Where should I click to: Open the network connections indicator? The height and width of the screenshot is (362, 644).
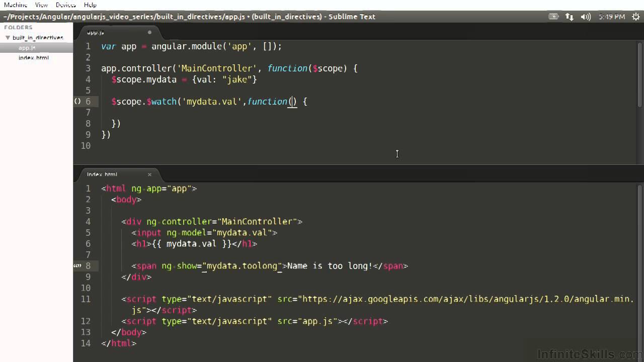click(x=569, y=17)
